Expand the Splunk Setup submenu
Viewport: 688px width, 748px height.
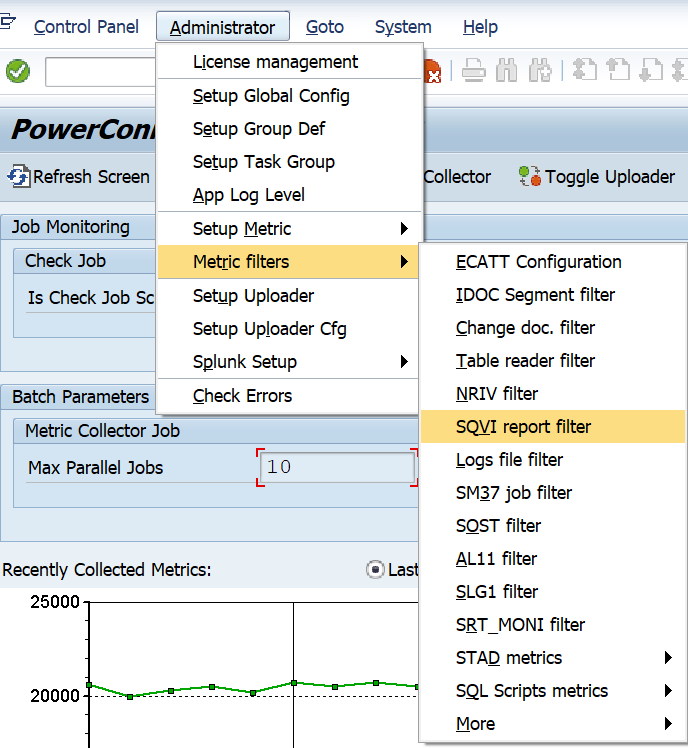(x=290, y=362)
